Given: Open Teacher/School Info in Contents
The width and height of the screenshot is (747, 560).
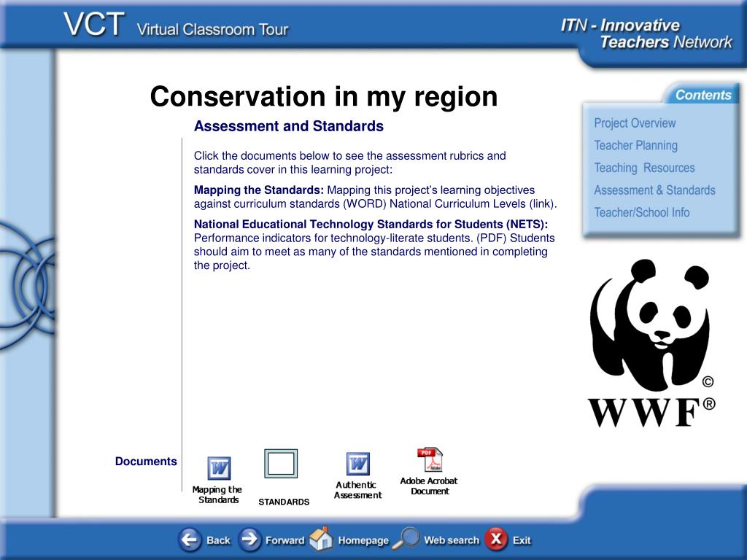Looking at the screenshot, I should click(642, 212).
